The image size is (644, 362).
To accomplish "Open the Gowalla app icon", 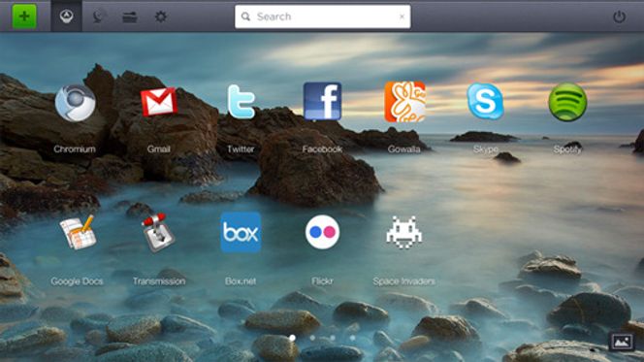I will tap(404, 102).
